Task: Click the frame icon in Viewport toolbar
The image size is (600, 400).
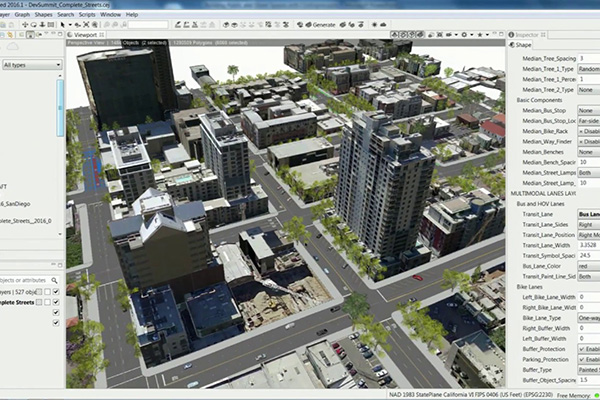Action: (440, 35)
